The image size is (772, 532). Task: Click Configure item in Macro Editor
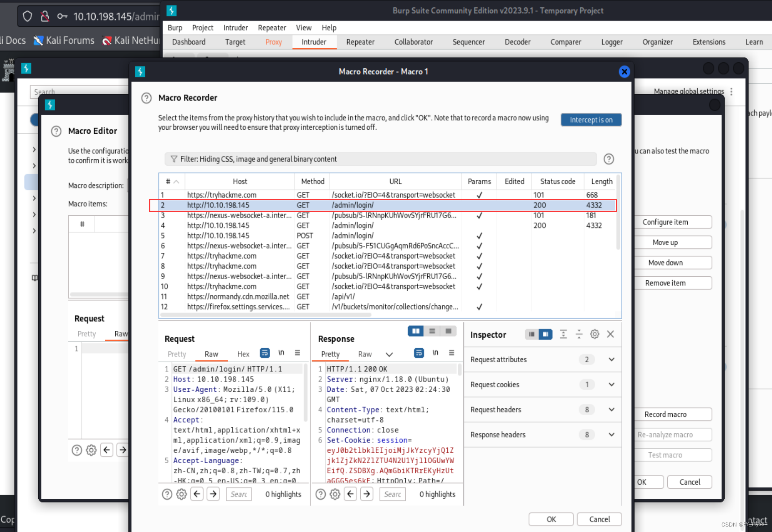(x=673, y=222)
